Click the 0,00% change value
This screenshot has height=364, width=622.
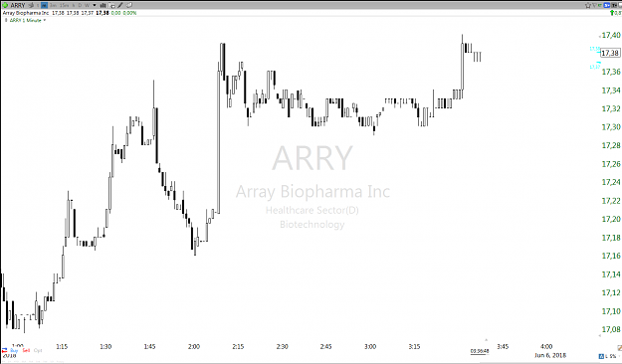[129, 13]
